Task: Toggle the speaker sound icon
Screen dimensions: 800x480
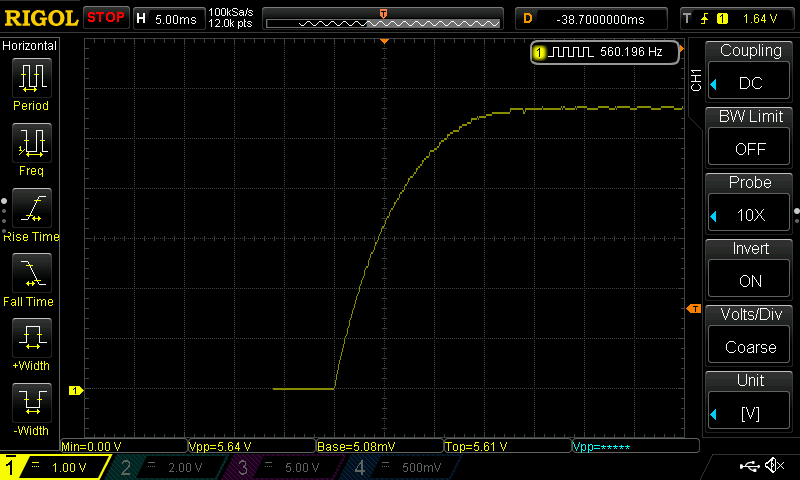Action: click(x=773, y=465)
